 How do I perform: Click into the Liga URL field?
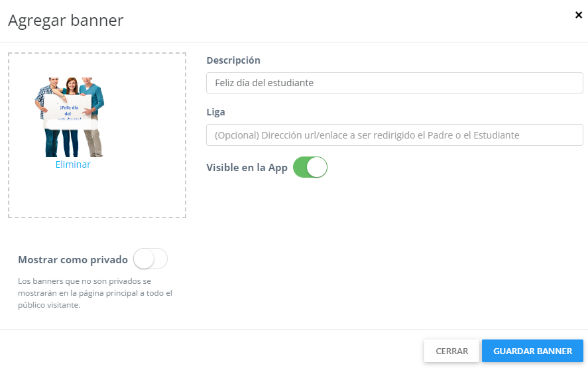click(x=394, y=135)
